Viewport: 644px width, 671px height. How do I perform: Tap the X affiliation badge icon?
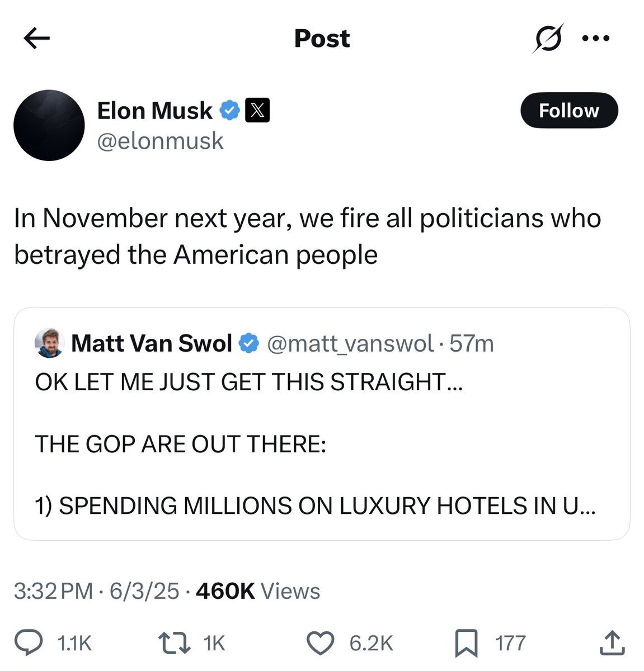click(x=257, y=110)
